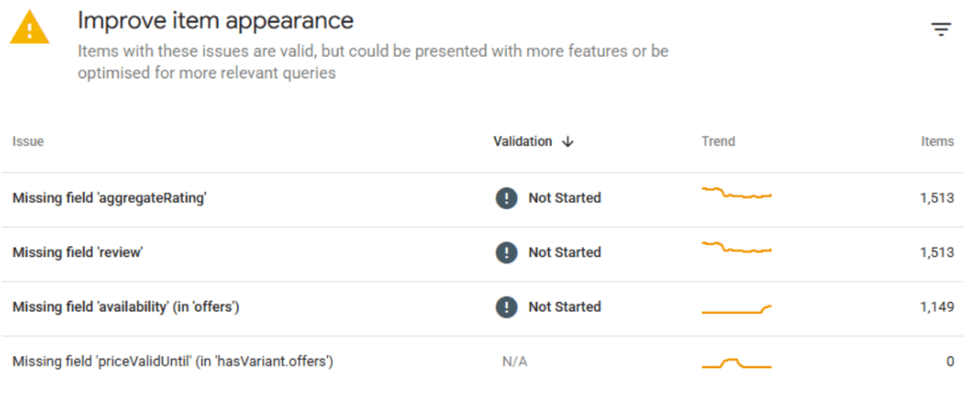
Task: View the priceValidUntil trend sparkline
Action: [x=737, y=363]
